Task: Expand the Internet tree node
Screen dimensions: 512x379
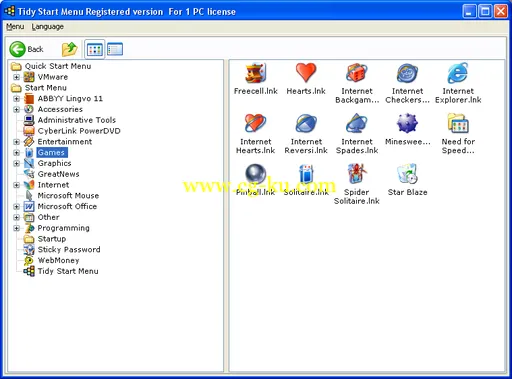Action: coord(16,185)
